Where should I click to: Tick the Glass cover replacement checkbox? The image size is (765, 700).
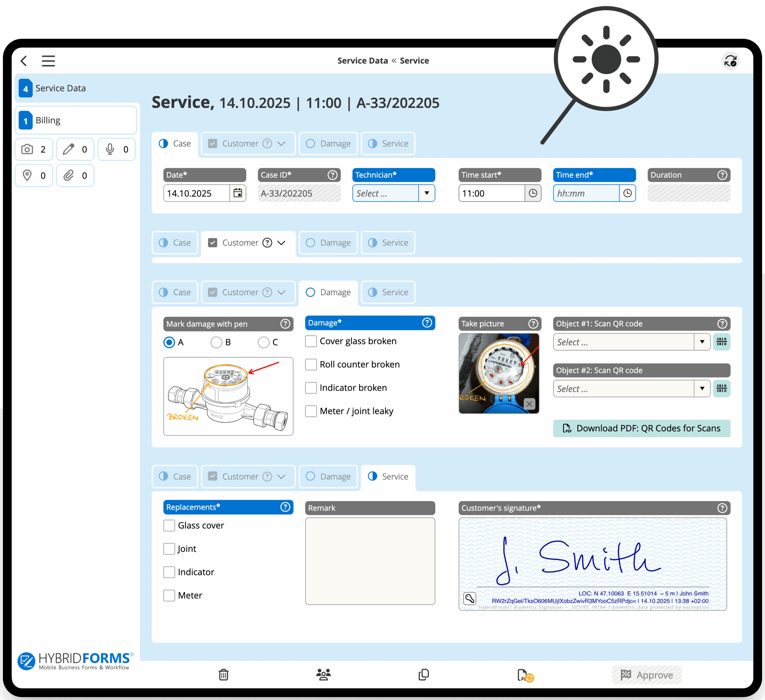169,526
